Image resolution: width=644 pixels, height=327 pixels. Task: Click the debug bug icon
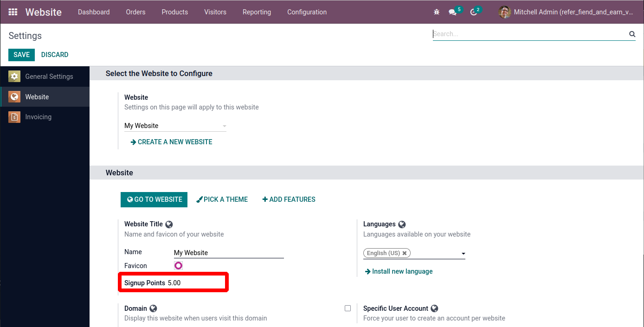click(437, 12)
